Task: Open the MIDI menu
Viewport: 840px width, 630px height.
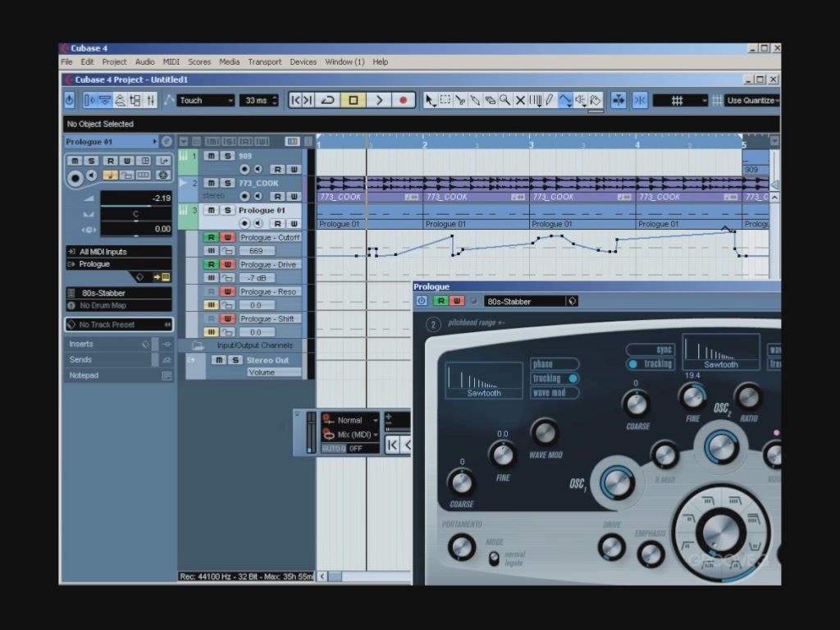Action: (x=171, y=62)
